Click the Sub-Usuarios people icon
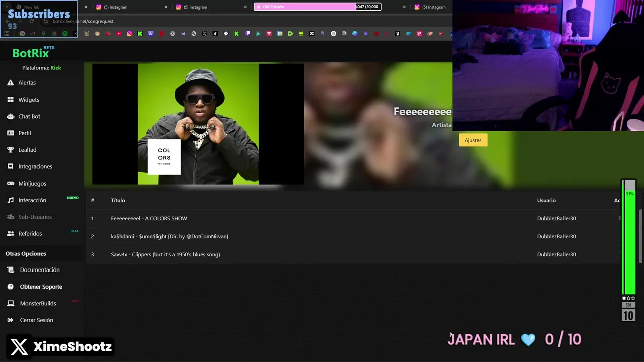The height and width of the screenshot is (362, 644). click(x=10, y=217)
